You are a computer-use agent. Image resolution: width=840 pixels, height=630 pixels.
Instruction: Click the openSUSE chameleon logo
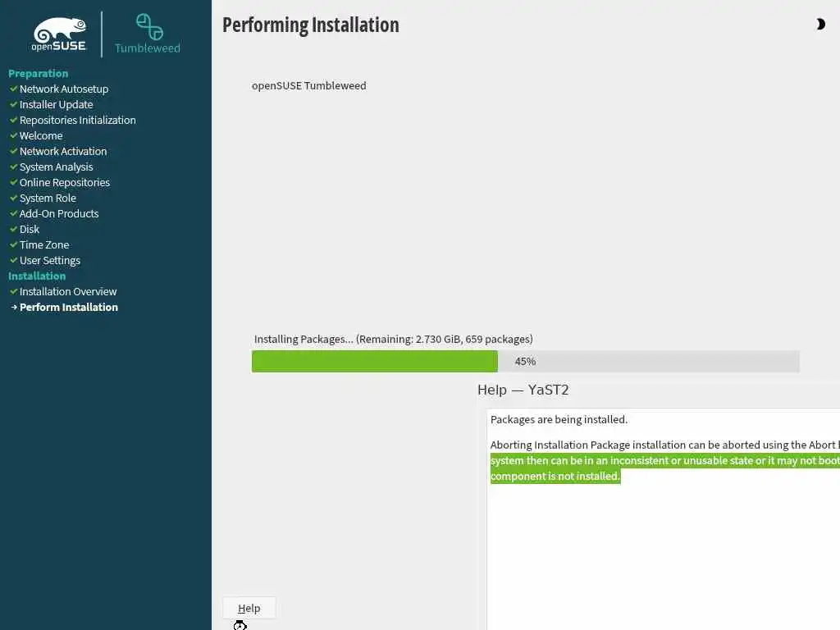(x=59, y=34)
